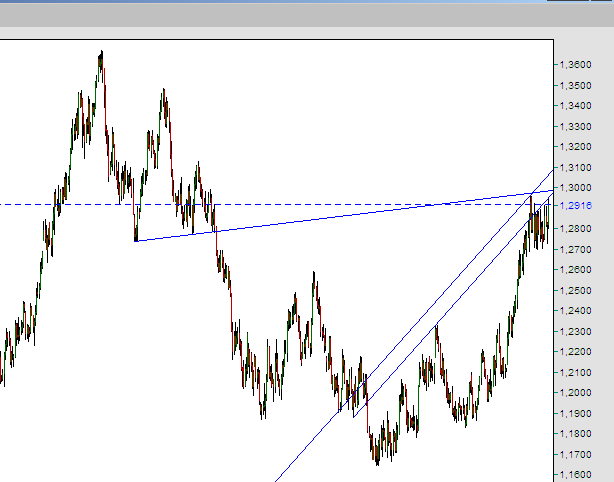
Task: Click the 1,2500 price axis label
Action: point(576,291)
